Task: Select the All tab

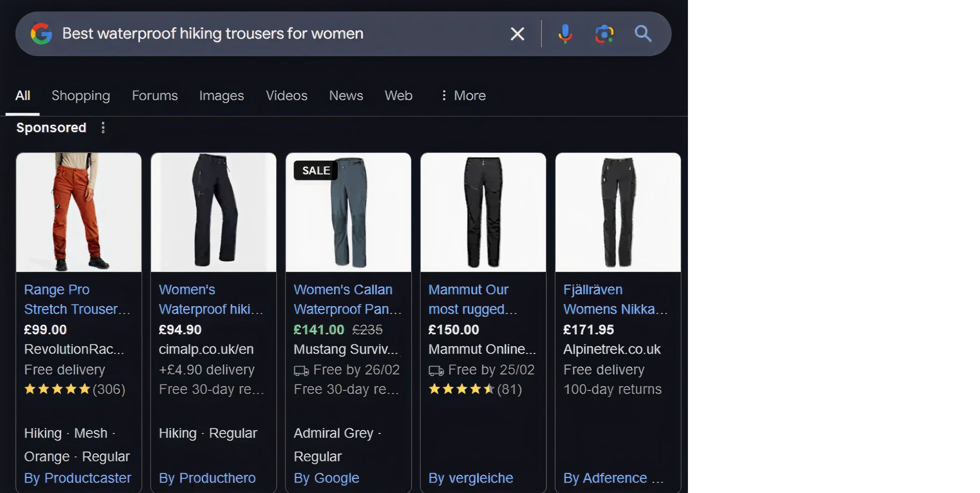Action: coord(22,95)
